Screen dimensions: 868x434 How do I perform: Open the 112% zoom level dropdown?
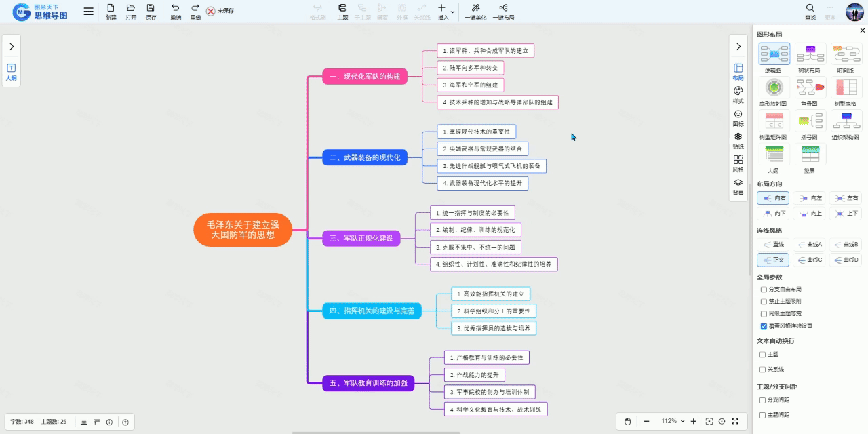point(673,421)
